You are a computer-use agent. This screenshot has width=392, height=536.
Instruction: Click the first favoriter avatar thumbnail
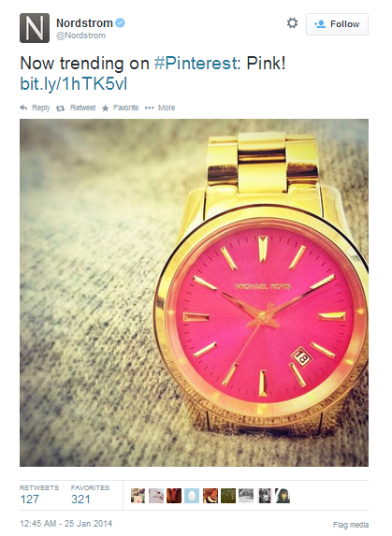(x=138, y=496)
